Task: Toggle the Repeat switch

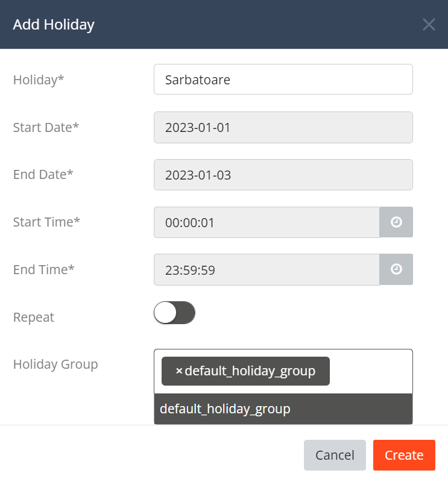Action: [174, 313]
